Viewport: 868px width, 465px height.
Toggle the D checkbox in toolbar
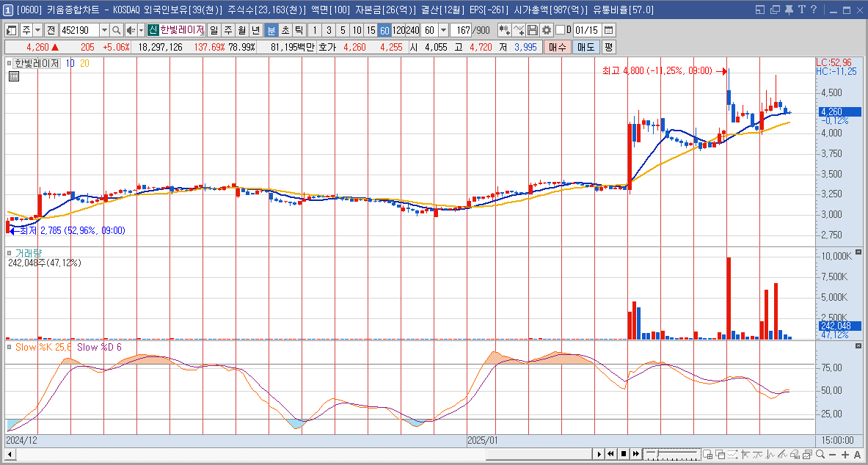pyautogui.click(x=560, y=30)
